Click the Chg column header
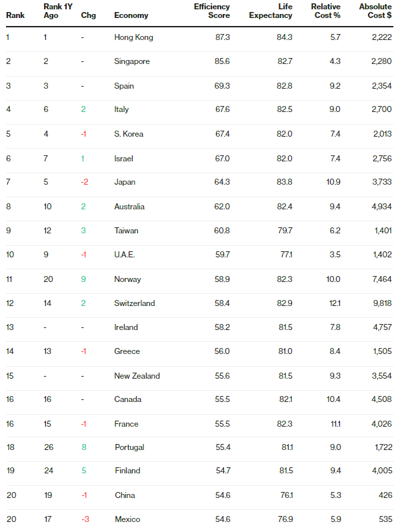 pos(88,15)
